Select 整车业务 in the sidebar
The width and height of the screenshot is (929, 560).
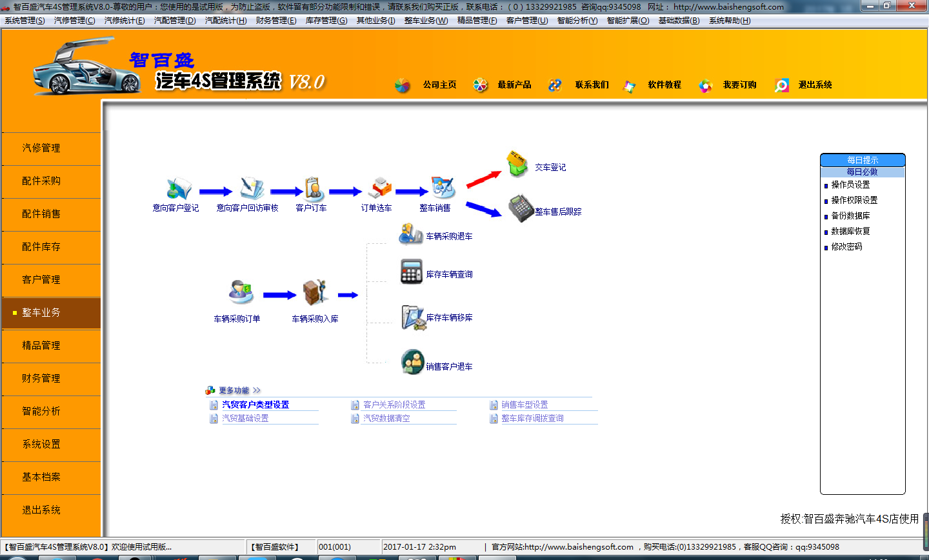click(51, 313)
